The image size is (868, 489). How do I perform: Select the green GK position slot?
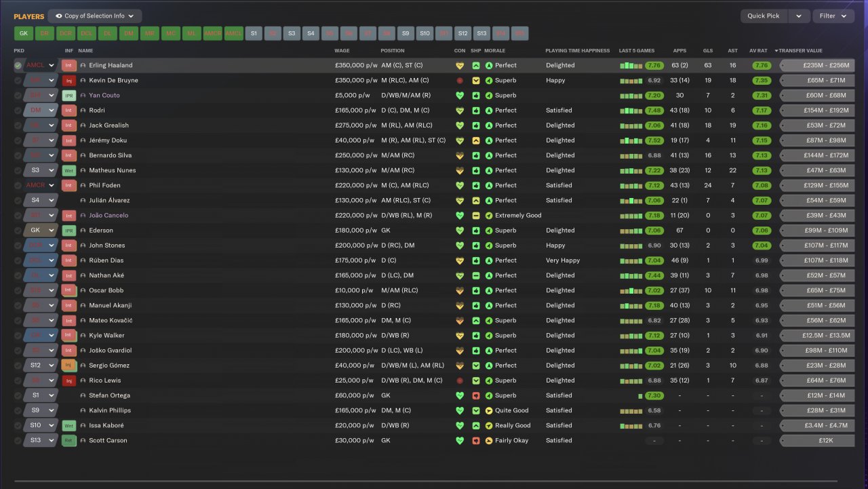pyautogui.click(x=23, y=33)
